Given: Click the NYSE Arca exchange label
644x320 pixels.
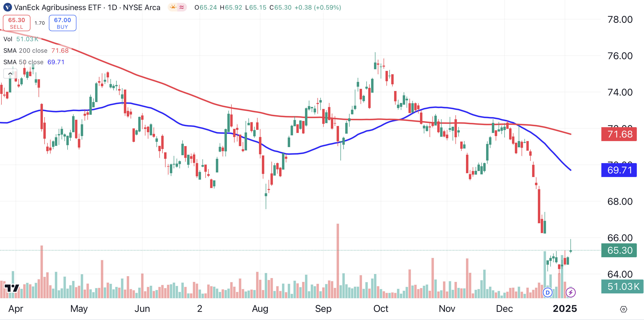Looking at the screenshot, I should point(142,7).
